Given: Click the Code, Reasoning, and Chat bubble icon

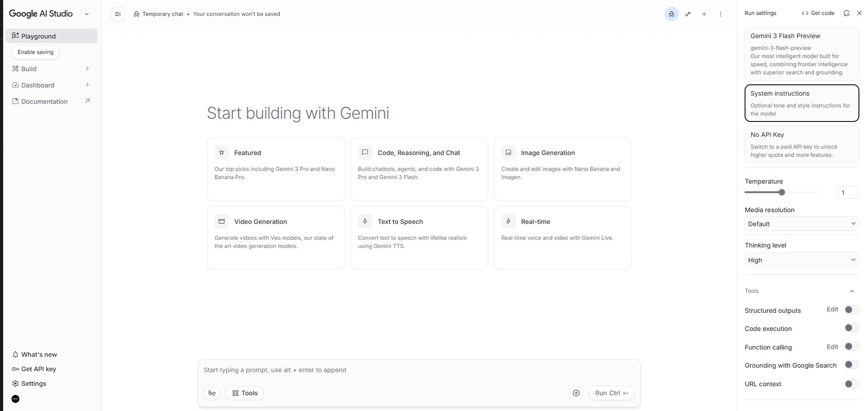Looking at the screenshot, I should point(365,153).
